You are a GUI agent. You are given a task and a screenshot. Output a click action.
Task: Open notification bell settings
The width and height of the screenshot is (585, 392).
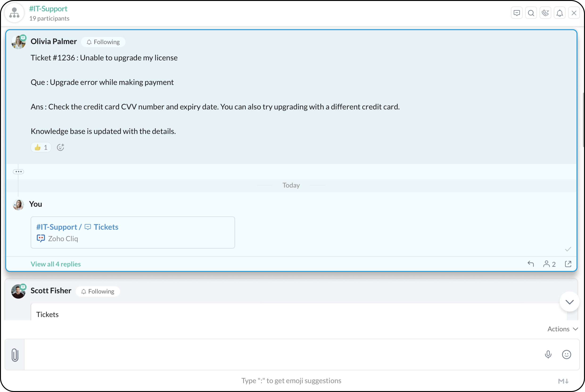point(560,13)
